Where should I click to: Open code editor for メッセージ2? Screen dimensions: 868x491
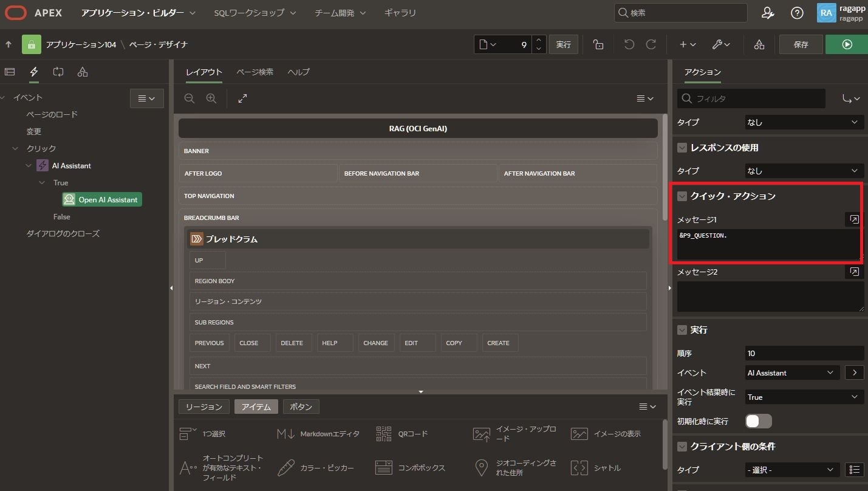855,272
